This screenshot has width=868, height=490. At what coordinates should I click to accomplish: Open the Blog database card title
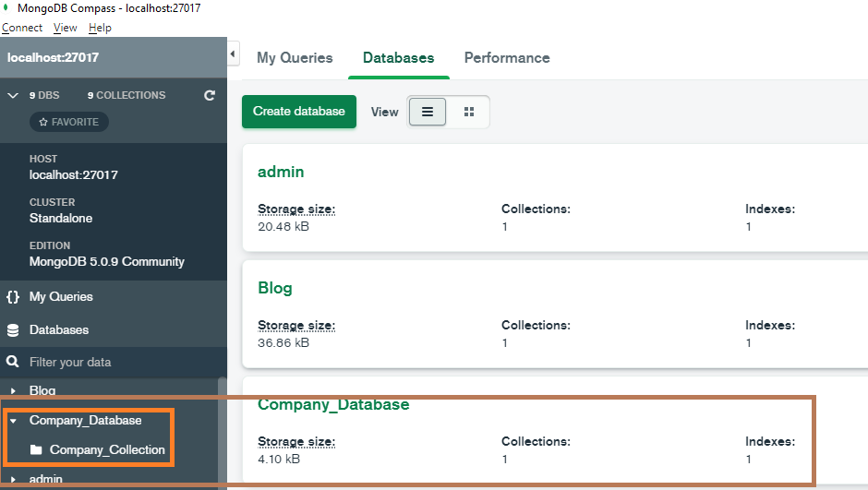[x=275, y=288]
